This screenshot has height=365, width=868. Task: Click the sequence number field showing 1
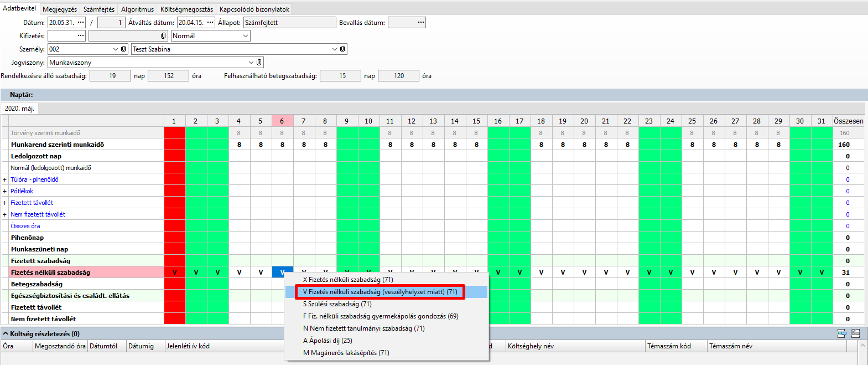pyautogui.click(x=111, y=23)
